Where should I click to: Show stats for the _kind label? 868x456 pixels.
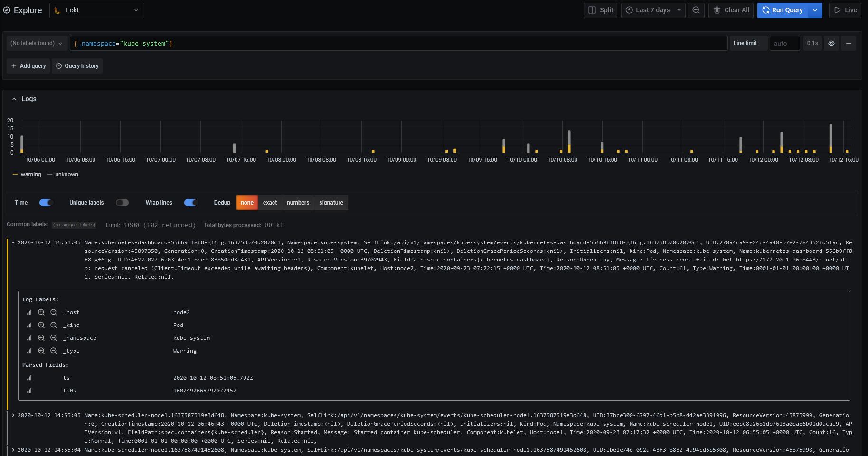pyautogui.click(x=29, y=325)
